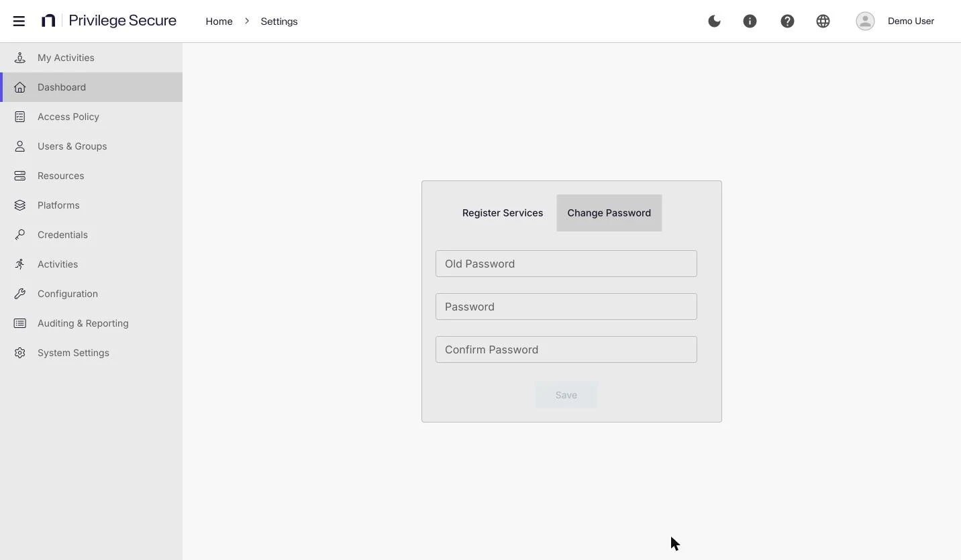Click the Settings breadcrumb
Screen dimensions: 961x560
(x=279, y=21)
